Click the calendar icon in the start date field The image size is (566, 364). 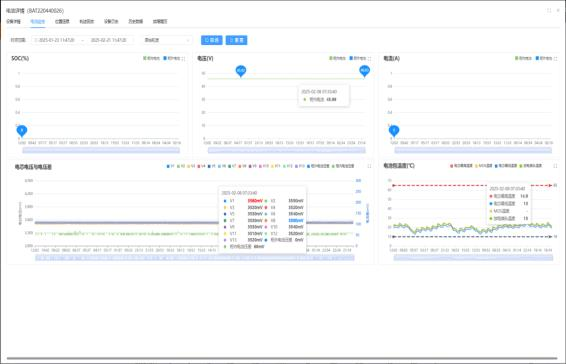click(36, 40)
